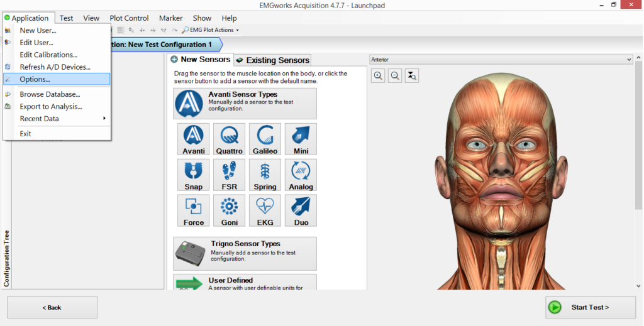Screen dimensions: 644x326
Task: Open the Help menu
Action: (229, 18)
